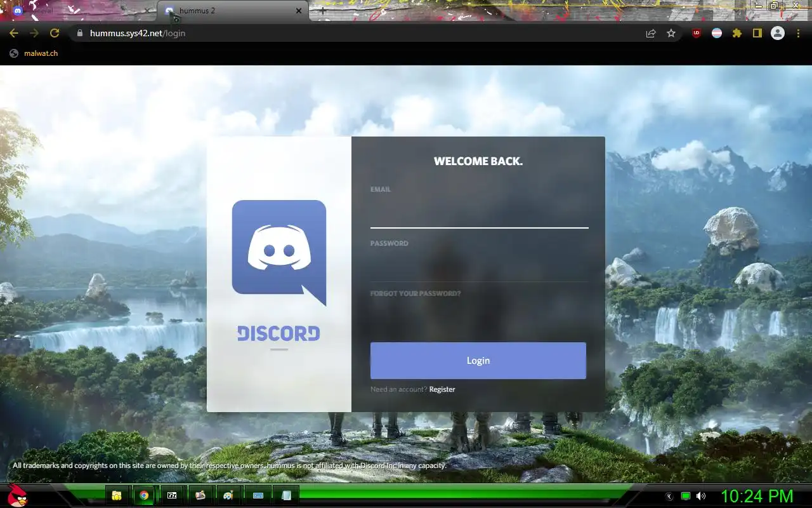The width and height of the screenshot is (812, 508).
Task: Open Notepad from the taskbar
Action: click(287, 495)
